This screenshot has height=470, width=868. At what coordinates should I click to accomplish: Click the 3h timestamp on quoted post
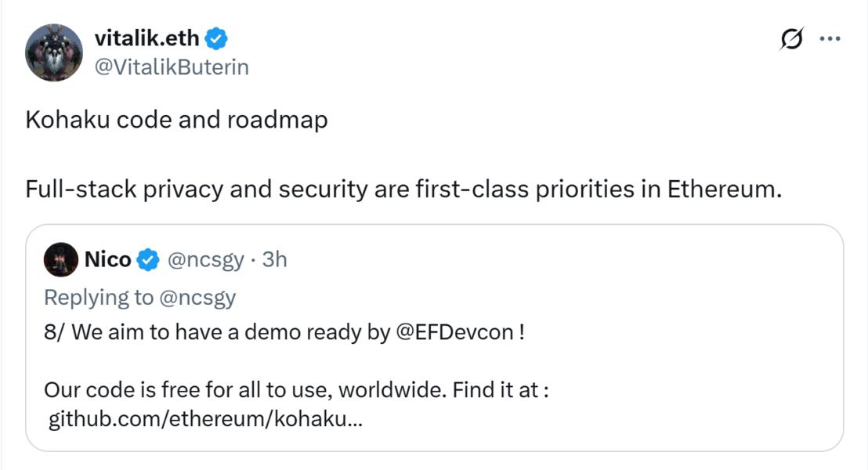[275, 260]
